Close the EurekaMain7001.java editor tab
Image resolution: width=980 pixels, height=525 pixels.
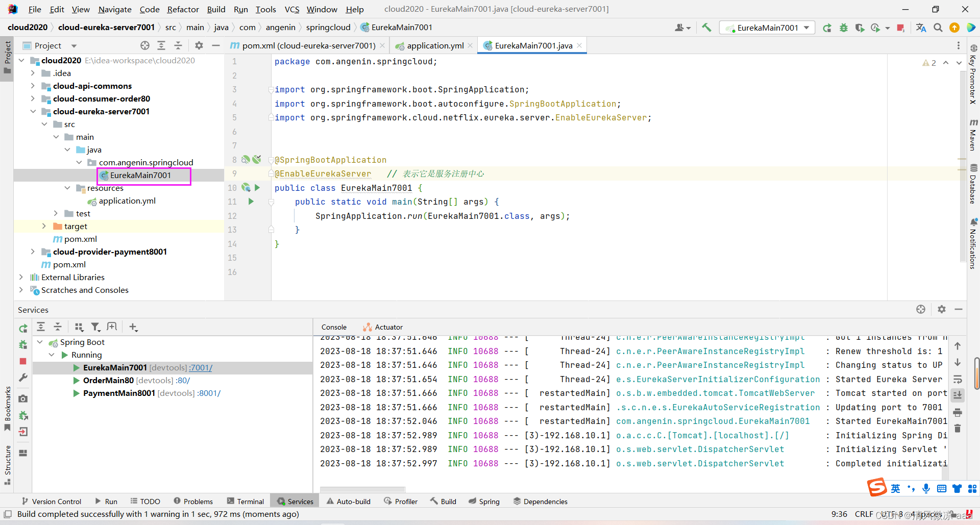579,45
